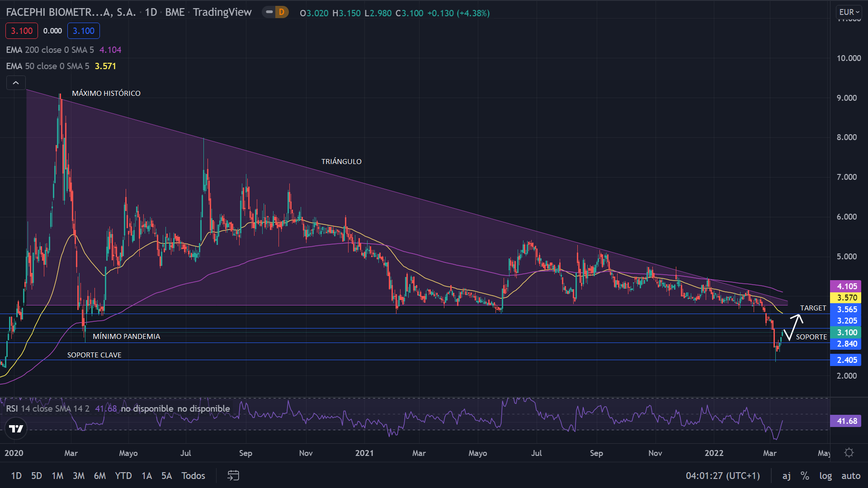
Task: Open the go-to-date calendar icon
Action: (x=233, y=475)
